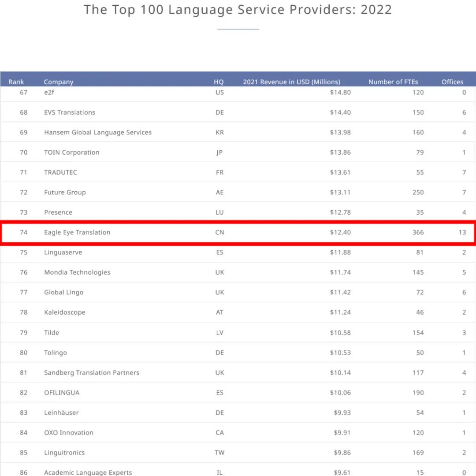Click Sandberg Translation Partners name
The width and height of the screenshot is (476, 476).
coord(92,372)
